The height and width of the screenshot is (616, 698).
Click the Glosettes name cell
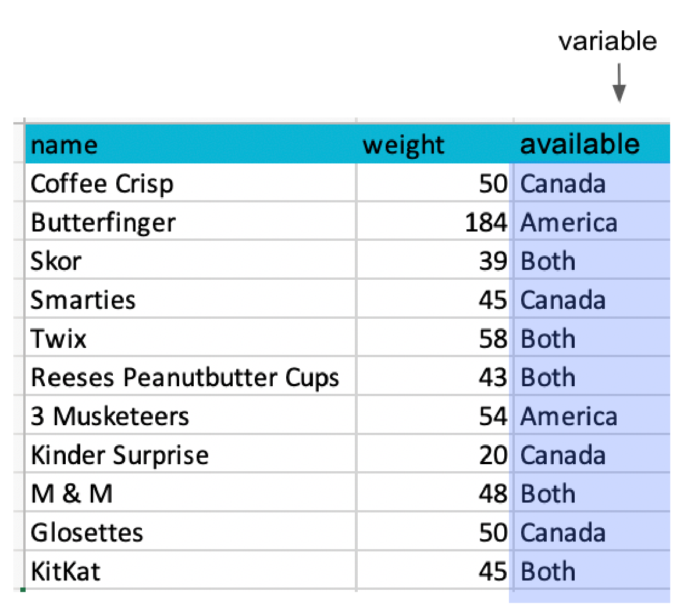(87, 533)
